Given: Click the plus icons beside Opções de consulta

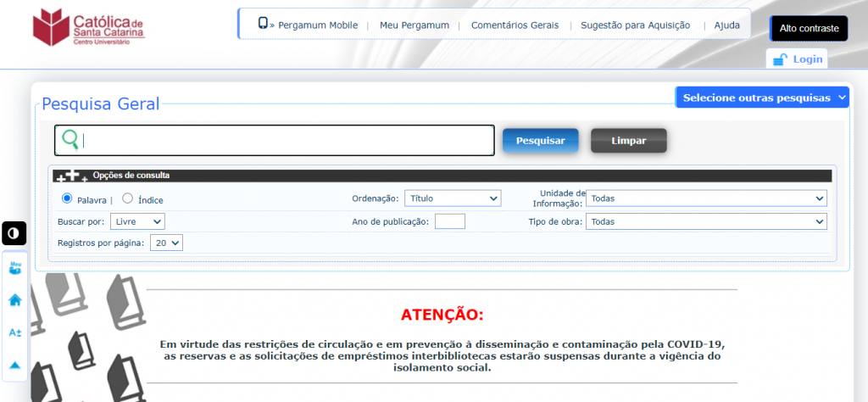Looking at the screenshot, I should [70, 176].
